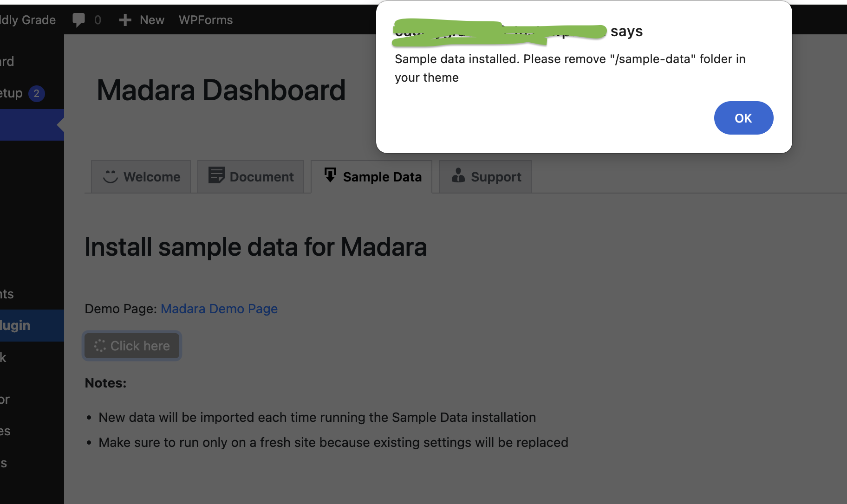Click the spinner icon in Click here button

pyautogui.click(x=100, y=346)
